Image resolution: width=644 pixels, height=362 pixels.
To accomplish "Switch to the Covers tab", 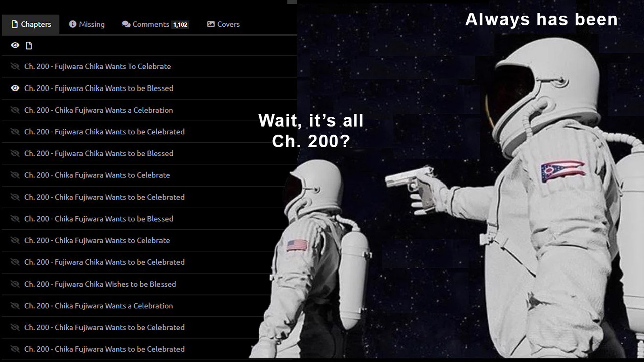I will (223, 24).
